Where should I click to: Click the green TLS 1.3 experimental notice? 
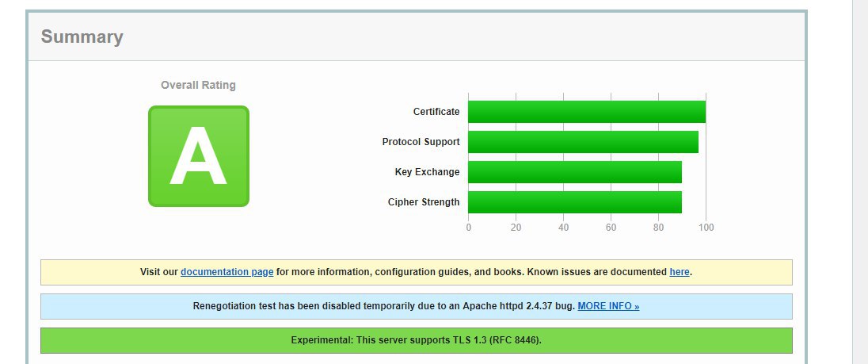416,340
